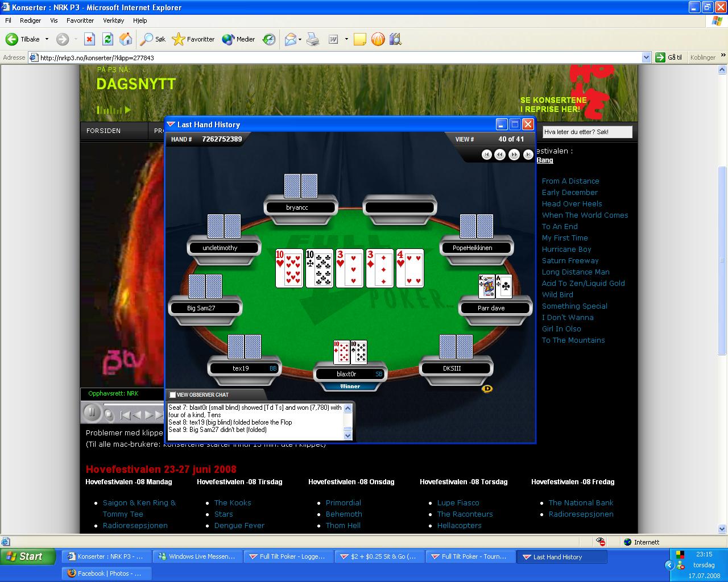Open the Medier media pane

click(x=238, y=39)
